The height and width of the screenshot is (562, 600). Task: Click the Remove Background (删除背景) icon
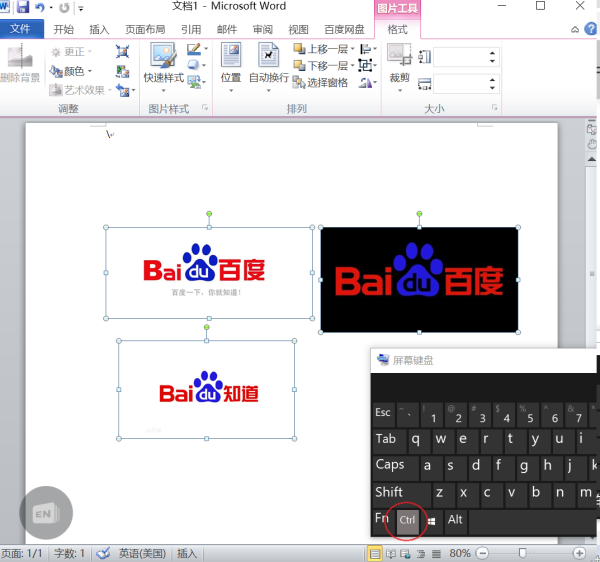coord(20,57)
